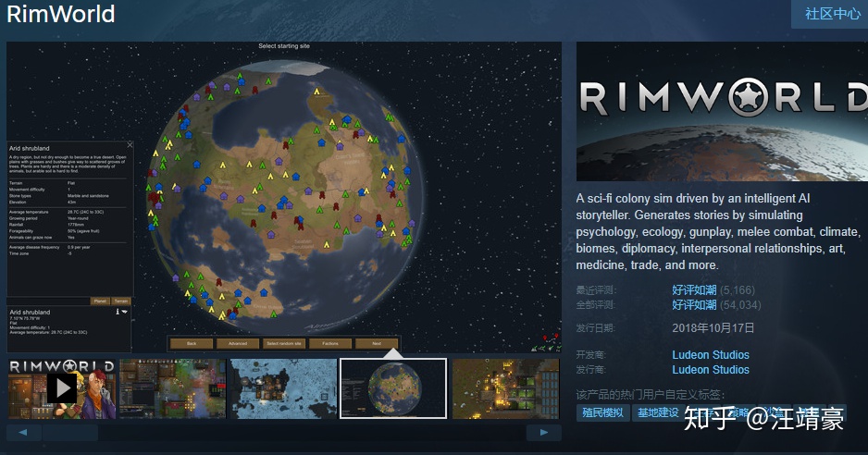Select the 殖民模拟 tag
The width and height of the screenshot is (868, 455).
click(x=602, y=412)
